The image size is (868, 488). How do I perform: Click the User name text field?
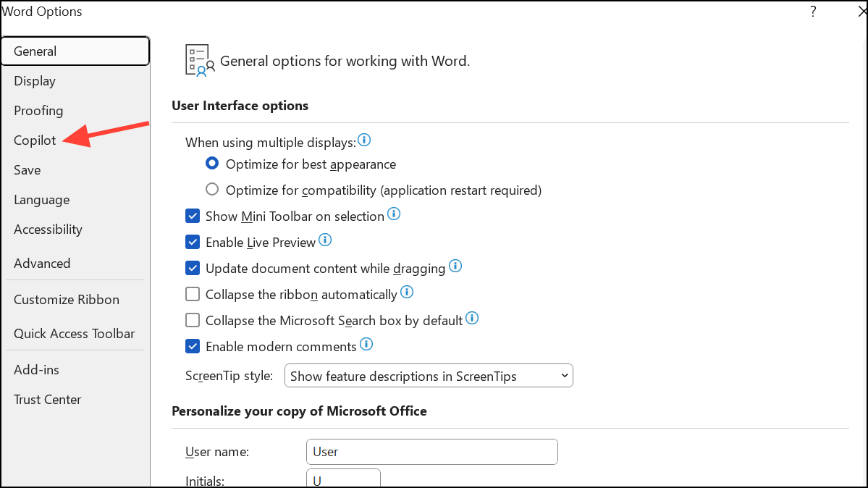(x=431, y=452)
